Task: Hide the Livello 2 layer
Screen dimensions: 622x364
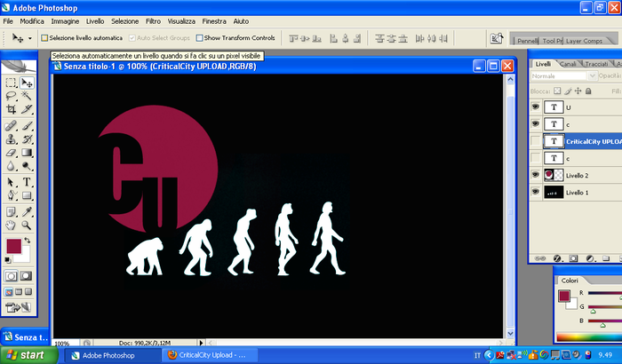Action: point(536,175)
